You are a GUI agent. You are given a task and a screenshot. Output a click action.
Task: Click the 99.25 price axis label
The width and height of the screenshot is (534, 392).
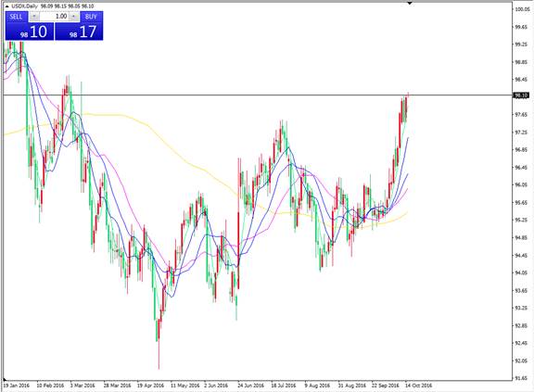[522, 44]
